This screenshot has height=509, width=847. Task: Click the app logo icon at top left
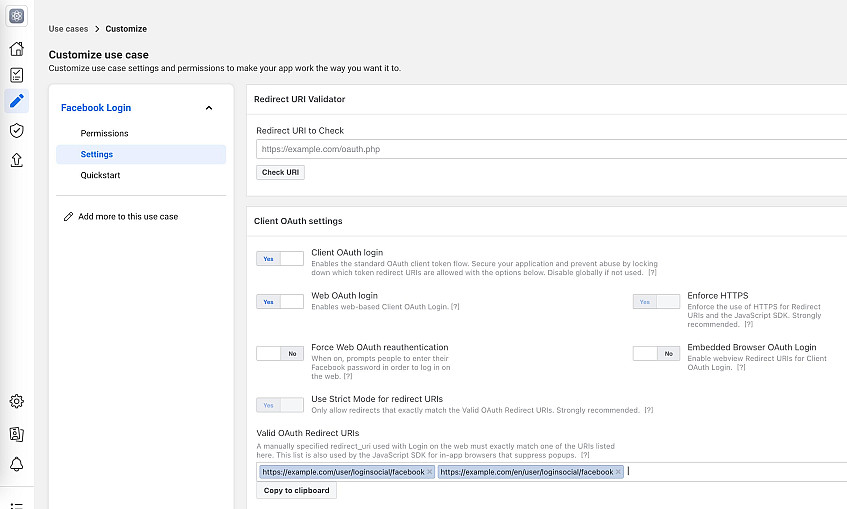17,16
